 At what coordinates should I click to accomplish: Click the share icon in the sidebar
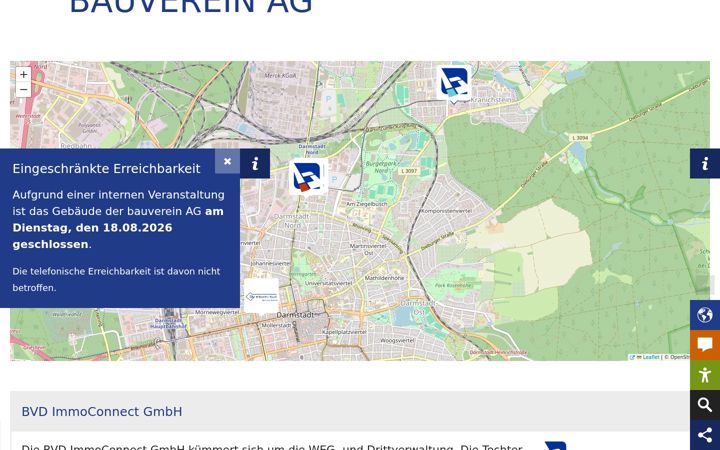coord(705,434)
